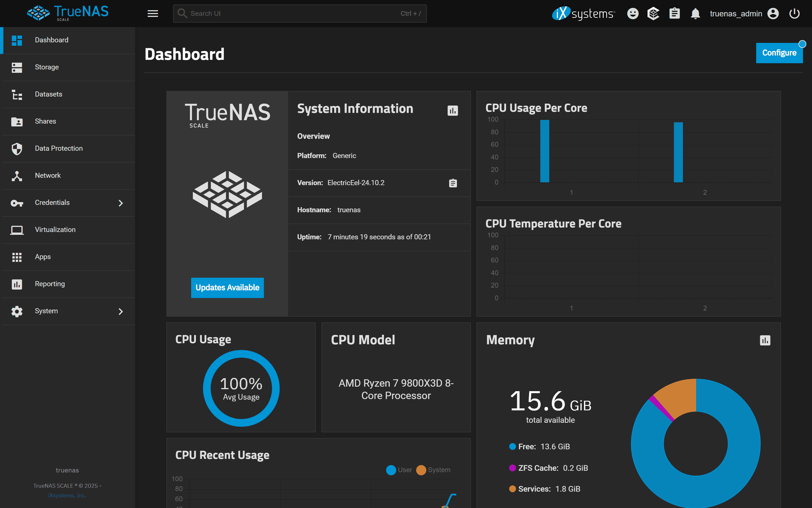Click the Services 1.8 GiB entry
Screen dimensions: 812x508
coord(545,489)
